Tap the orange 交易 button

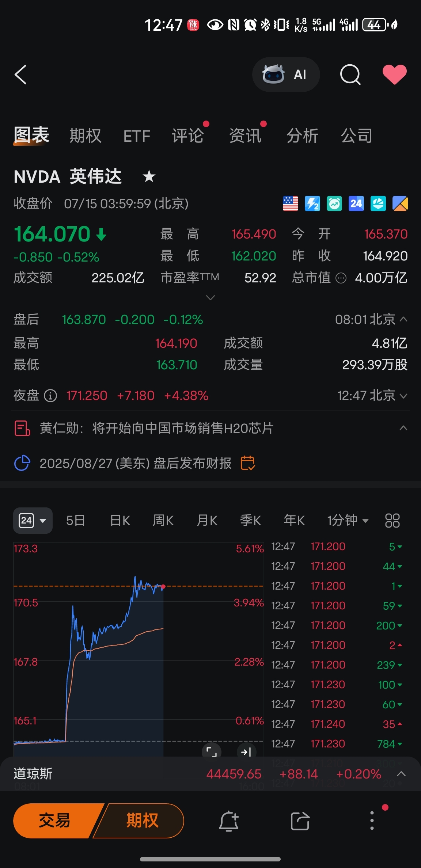(x=55, y=821)
